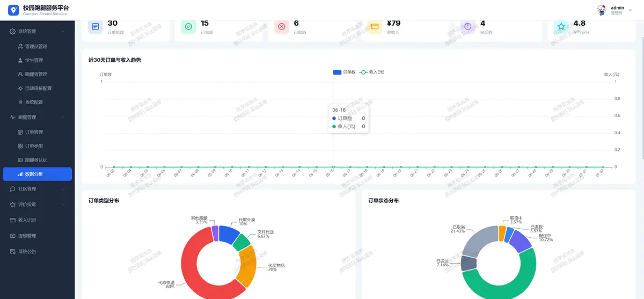
Task: Toggle the 订单数 legend series
Action: (x=344, y=72)
